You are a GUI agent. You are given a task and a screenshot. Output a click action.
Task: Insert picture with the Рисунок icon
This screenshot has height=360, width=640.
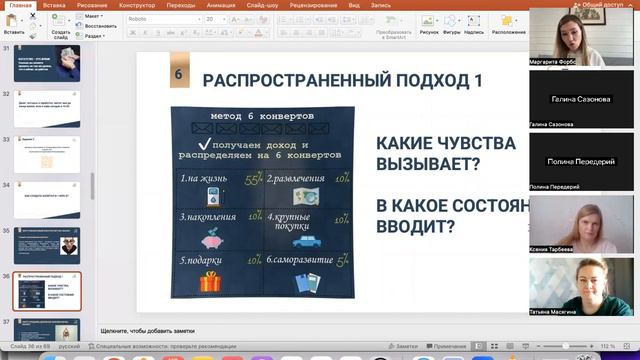click(427, 20)
